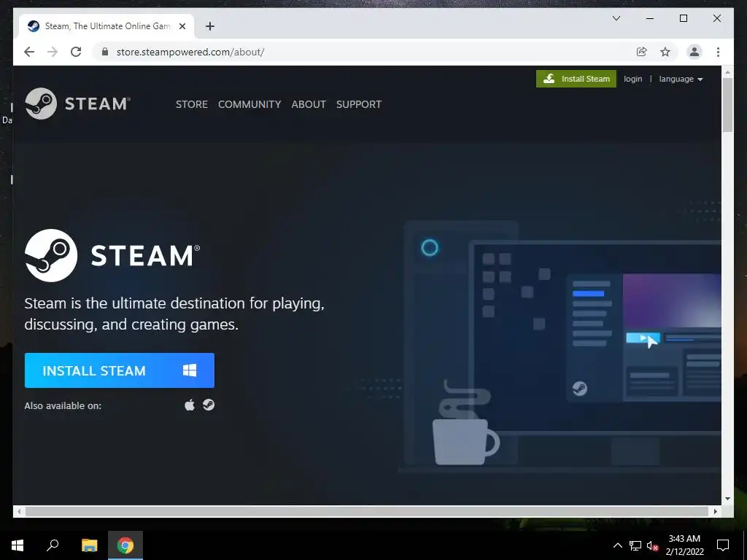Click the blue INSTALL STEAM button
The width and height of the screenshot is (747, 560).
click(120, 370)
